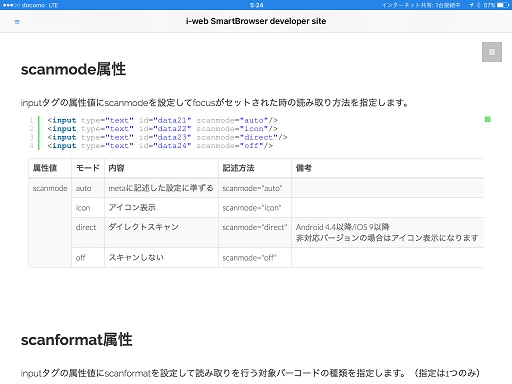
Task: Click the scanmode="auto" table cell
Action: (x=255, y=188)
